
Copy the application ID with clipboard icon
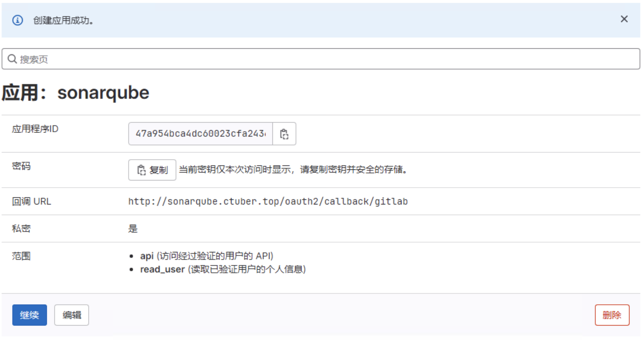tap(284, 134)
